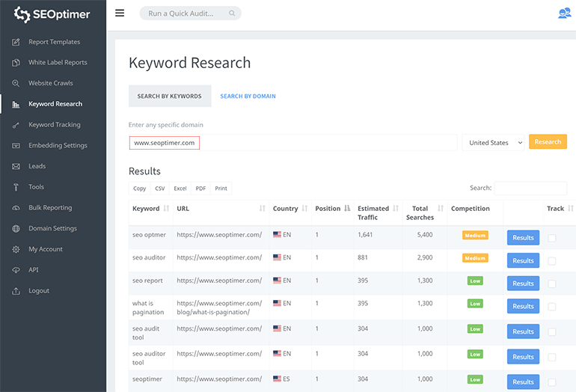Click the Bulk Reporting cloud icon
Screen dimensions: 576x392
click(16, 208)
